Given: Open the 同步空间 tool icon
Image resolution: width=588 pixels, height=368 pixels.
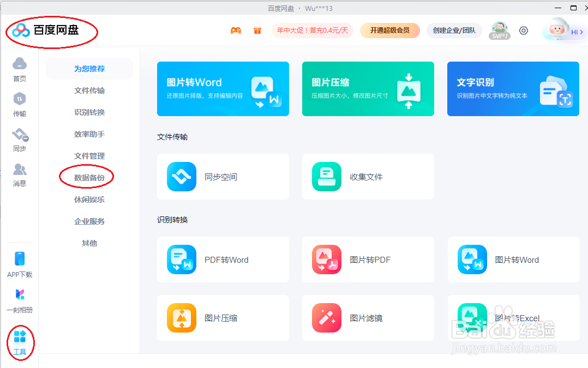Looking at the screenshot, I should (x=182, y=177).
